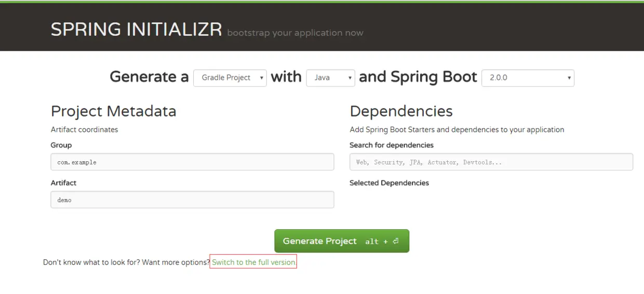Follow the Switch to the full version link
The height and width of the screenshot is (294, 644).
click(x=253, y=262)
